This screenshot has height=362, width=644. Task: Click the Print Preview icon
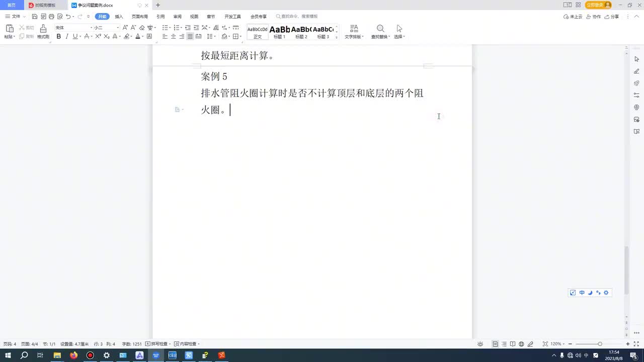(60, 17)
